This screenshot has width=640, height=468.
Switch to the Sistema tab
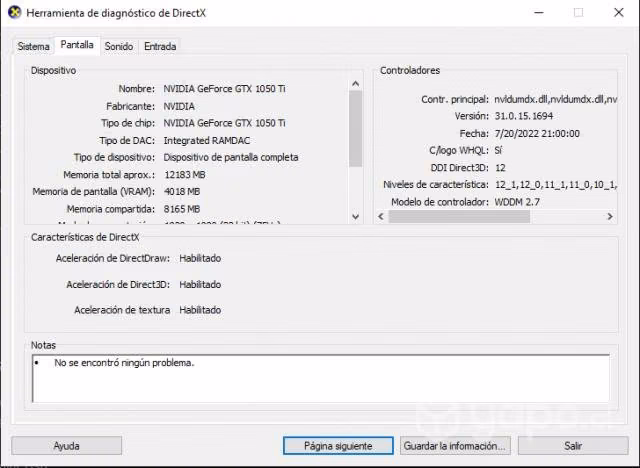[33, 47]
